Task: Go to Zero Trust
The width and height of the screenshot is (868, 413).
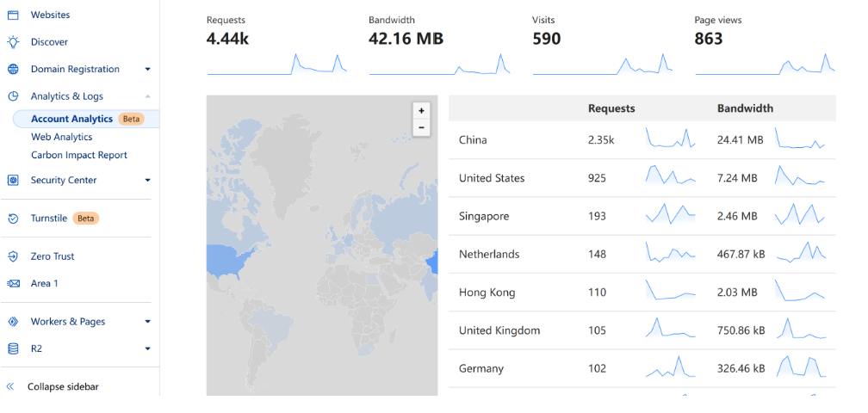Action: tap(53, 256)
